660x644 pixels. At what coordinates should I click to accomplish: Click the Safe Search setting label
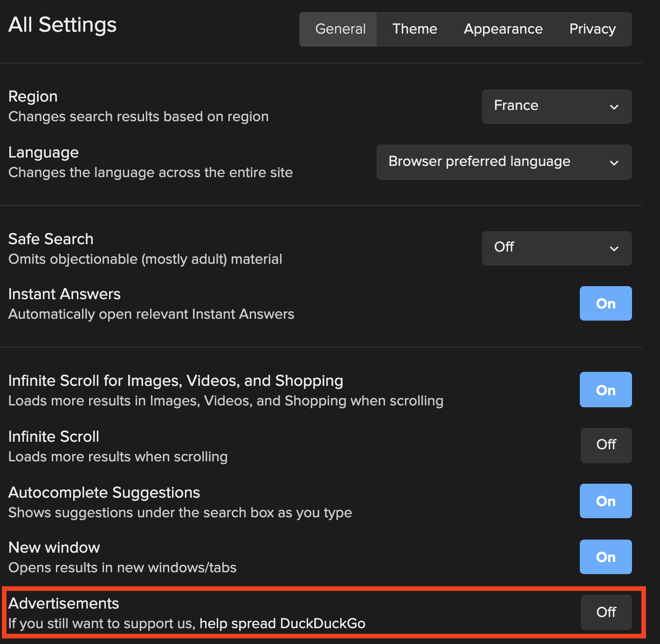click(51, 239)
